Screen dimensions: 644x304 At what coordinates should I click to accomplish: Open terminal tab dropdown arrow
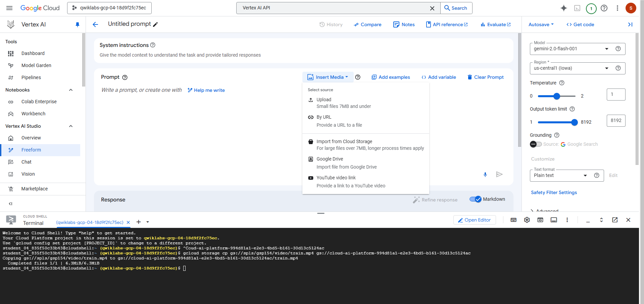[x=148, y=222]
